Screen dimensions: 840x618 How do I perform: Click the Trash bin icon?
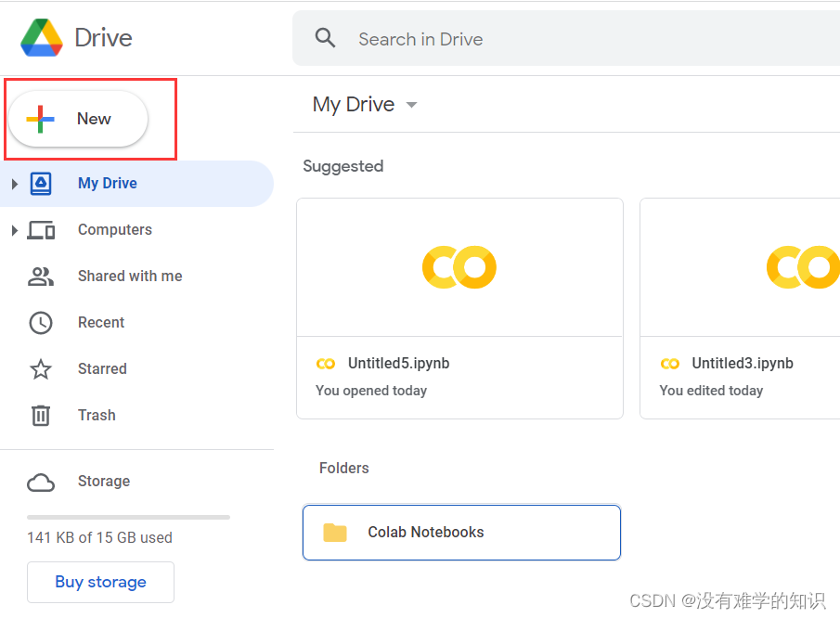tap(41, 415)
